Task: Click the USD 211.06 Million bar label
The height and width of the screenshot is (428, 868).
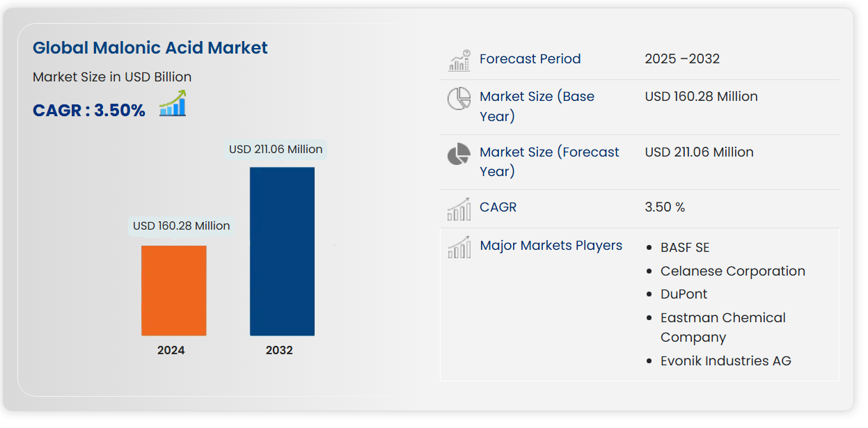Action: click(276, 149)
